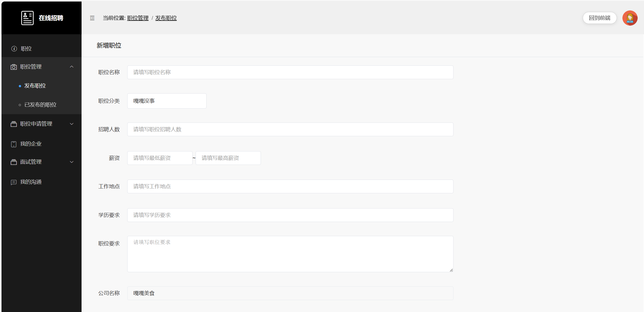Expand the 职位申请管理 chevron
This screenshot has height=312, width=644.
tap(72, 124)
